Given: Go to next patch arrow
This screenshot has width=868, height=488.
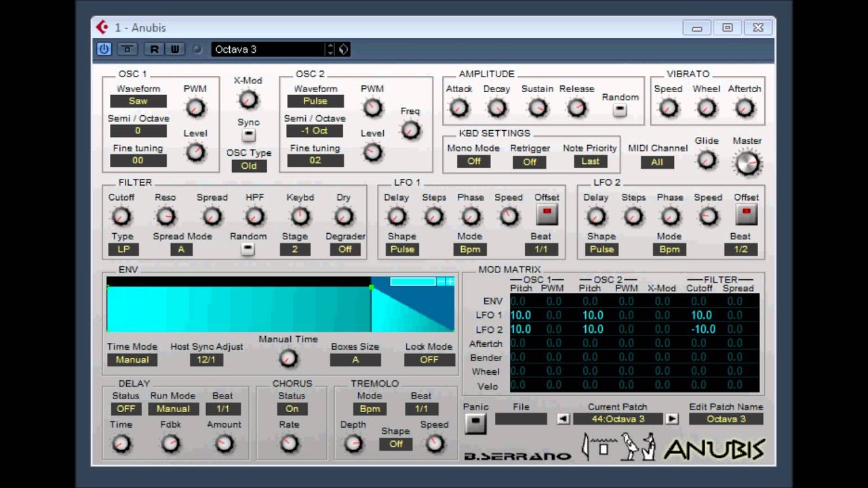Looking at the screenshot, I should [671, 419].
